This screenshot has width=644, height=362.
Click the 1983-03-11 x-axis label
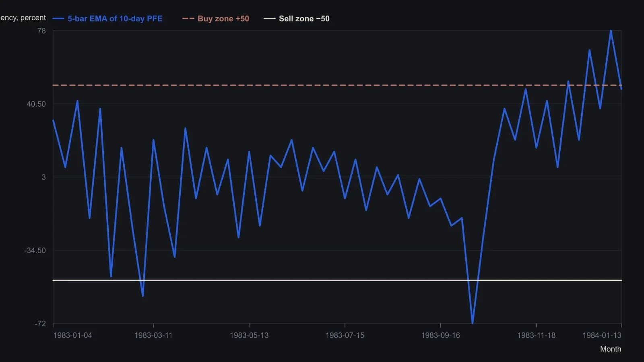point(153,335)
